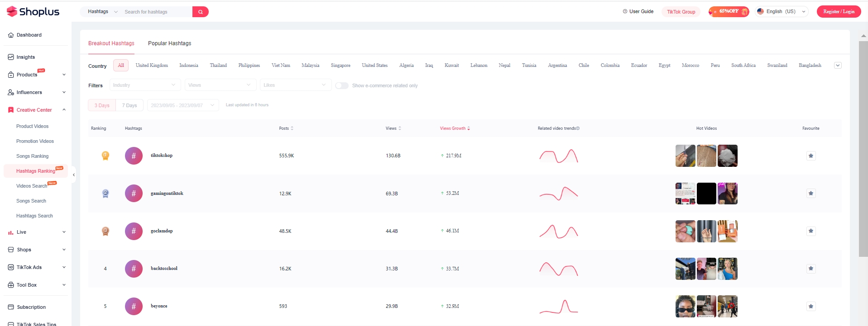Filter by Bangladesh country

pyautogui.click(x=810, y=66)
